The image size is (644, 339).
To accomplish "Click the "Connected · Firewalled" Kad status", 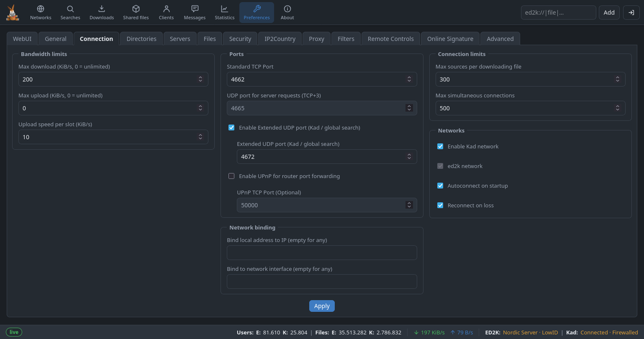I will [609, 332].
